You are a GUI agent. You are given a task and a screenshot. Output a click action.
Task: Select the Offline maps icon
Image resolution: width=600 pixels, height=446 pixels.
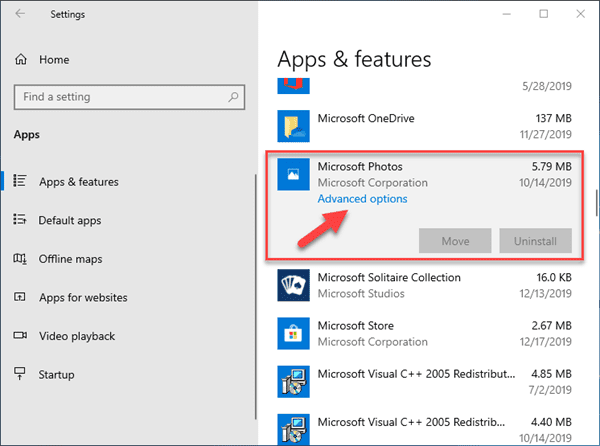pos(20,258)
